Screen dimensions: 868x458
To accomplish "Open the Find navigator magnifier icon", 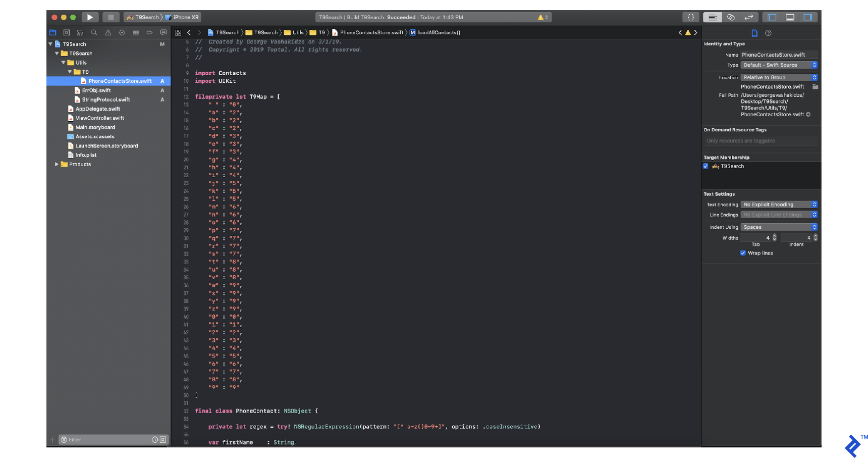I will coord(94,32).
